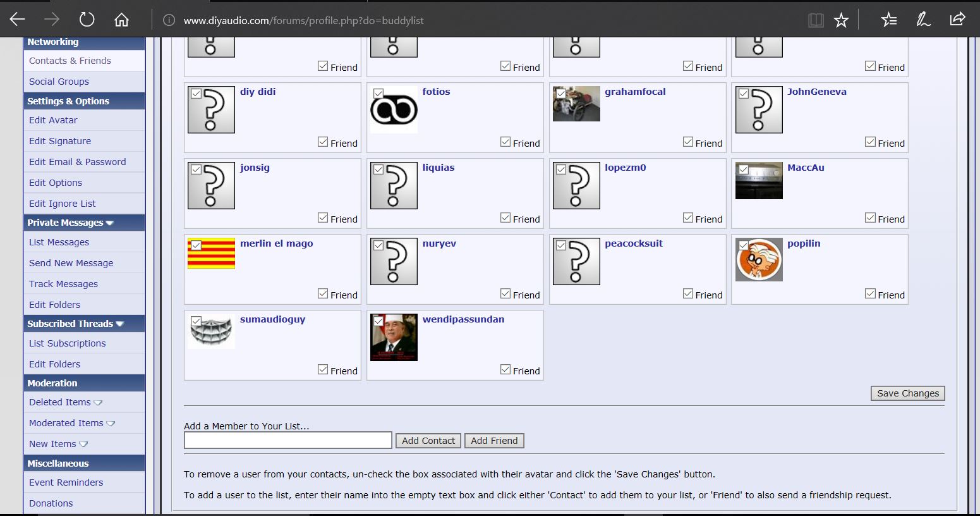This screenshot has height=516, width=980.
Task: Toggle Friend checkbox for wendipassundan
Action: [505, 370]
